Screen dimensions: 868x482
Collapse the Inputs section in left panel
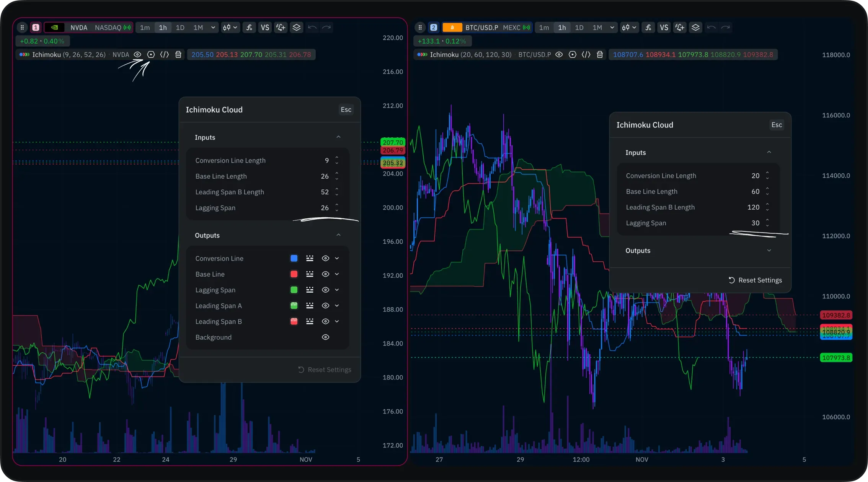point(338,137)
